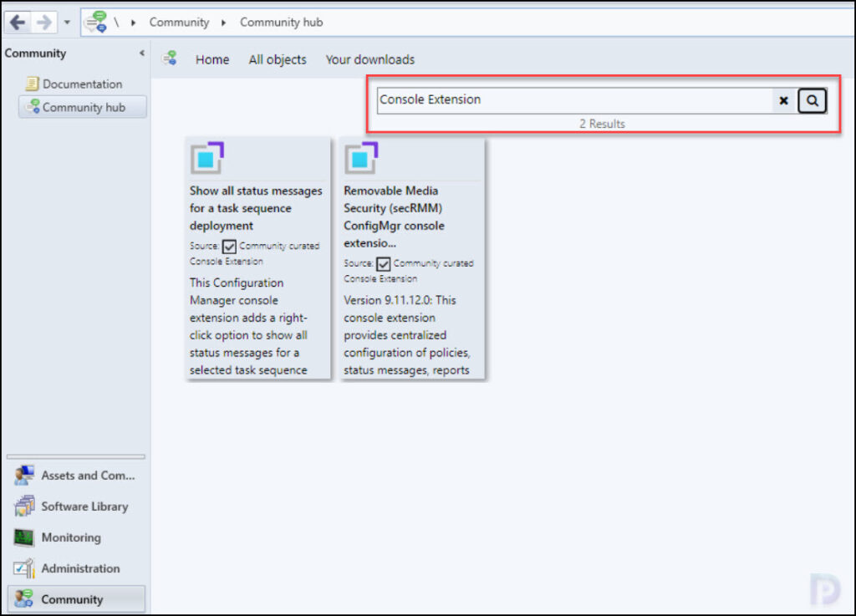Click the Administration workspace icon

pyautogui.click(x=24, y=568)
